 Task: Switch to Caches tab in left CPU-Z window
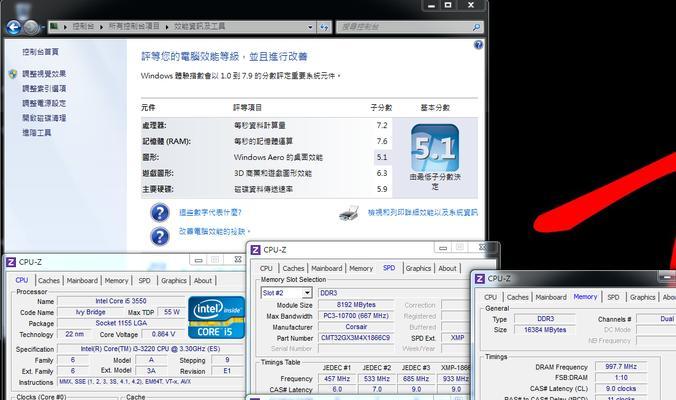pos(49,281)
